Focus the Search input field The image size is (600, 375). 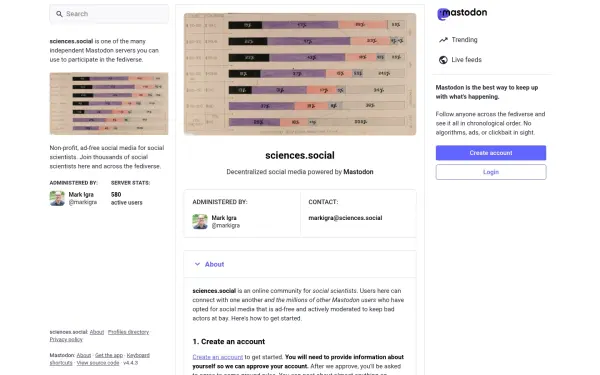(109, 14)
